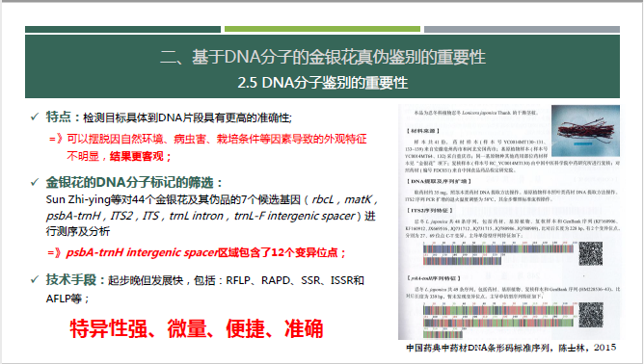Click the line starting Sun Zhi-ying等对44个金银花

[212, 199]
